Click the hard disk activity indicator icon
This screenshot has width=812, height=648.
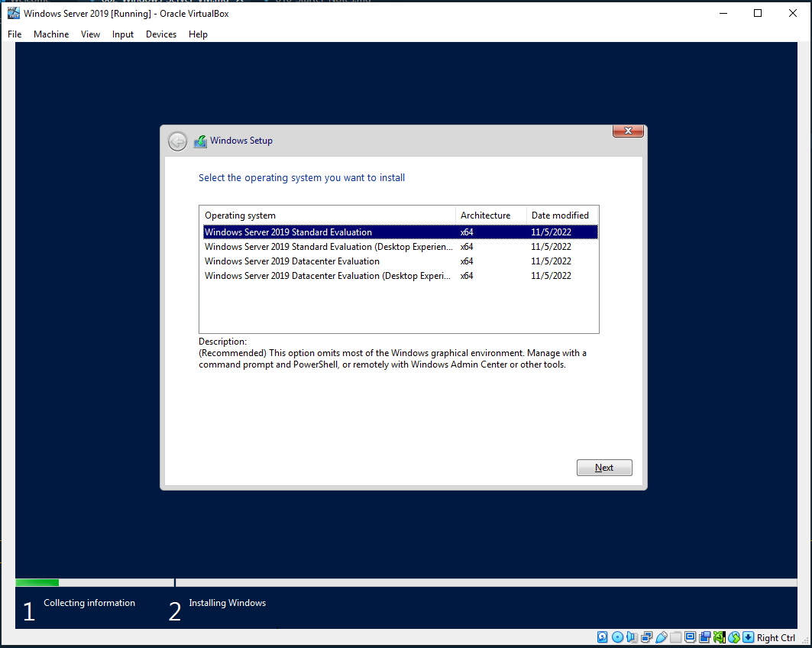(602, 637)
